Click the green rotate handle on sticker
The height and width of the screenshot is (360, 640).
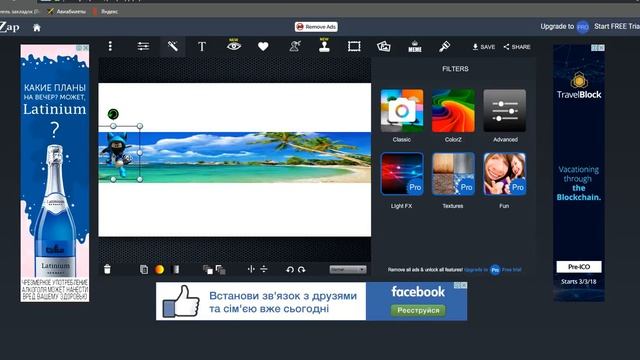(113, 114)
